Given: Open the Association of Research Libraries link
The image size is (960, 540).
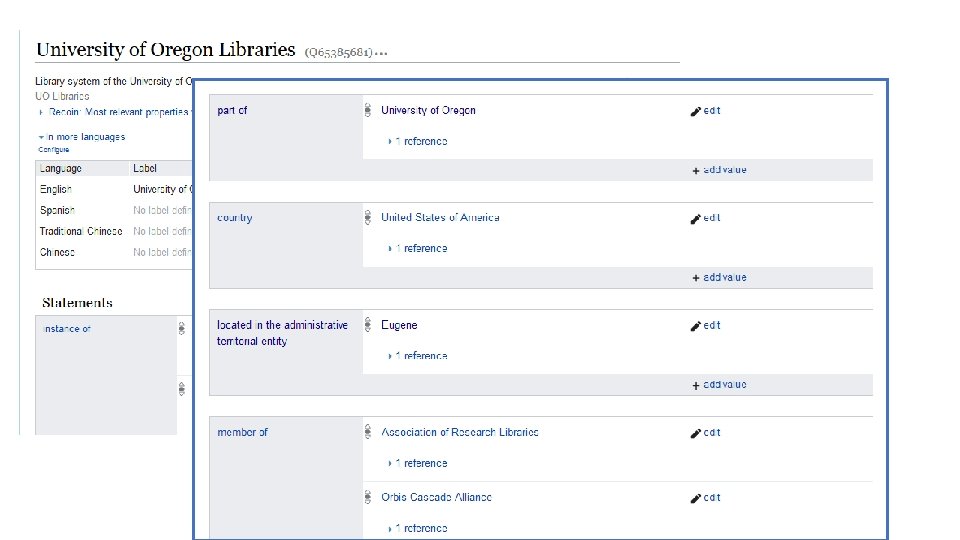Looking at the screenshot, I should [460, 432].
